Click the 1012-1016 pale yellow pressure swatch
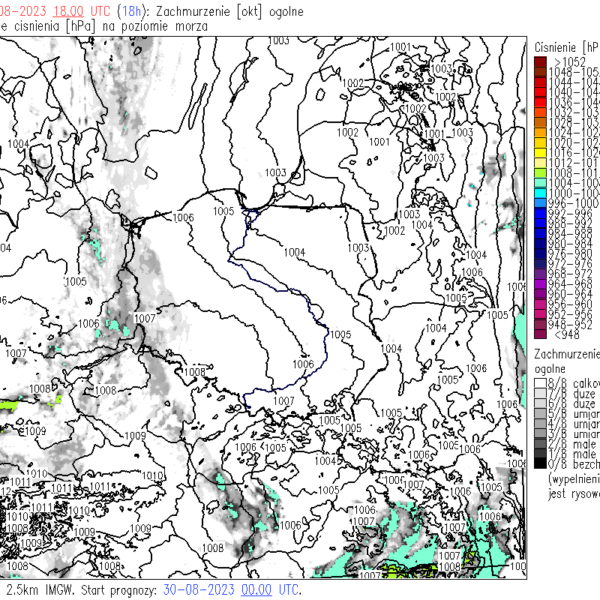Screen dimensions: 600x600 (x=541, y=162)
